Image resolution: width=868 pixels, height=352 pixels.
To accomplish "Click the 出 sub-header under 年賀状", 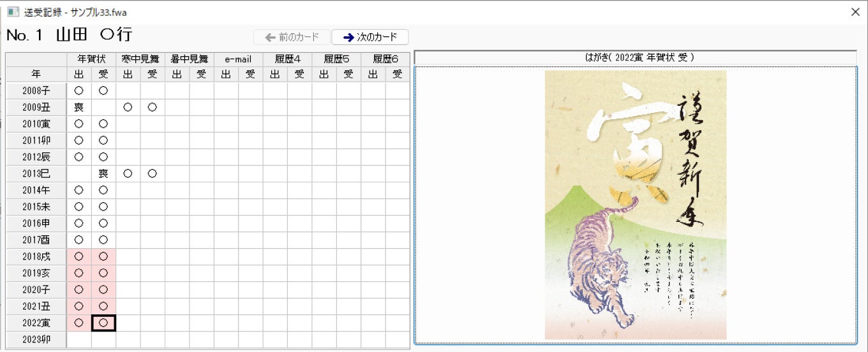I will 79,74.
